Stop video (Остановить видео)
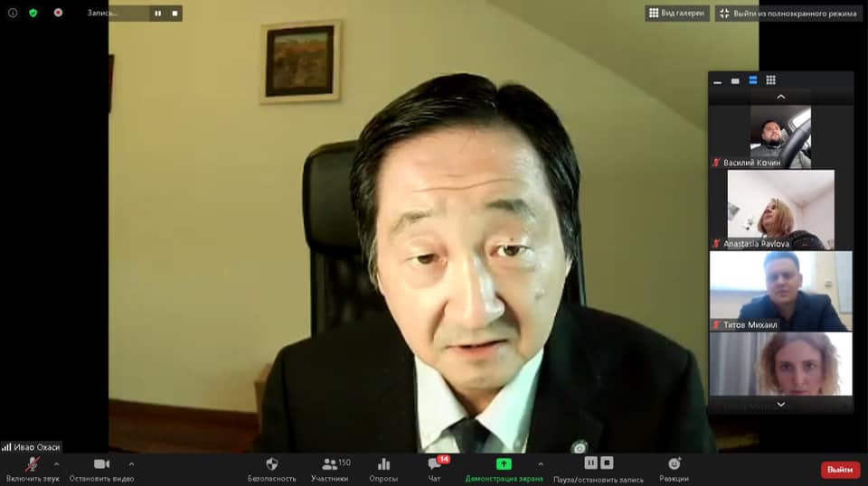The height and width of the screenshot is (486, 868). tap(101, 470)
